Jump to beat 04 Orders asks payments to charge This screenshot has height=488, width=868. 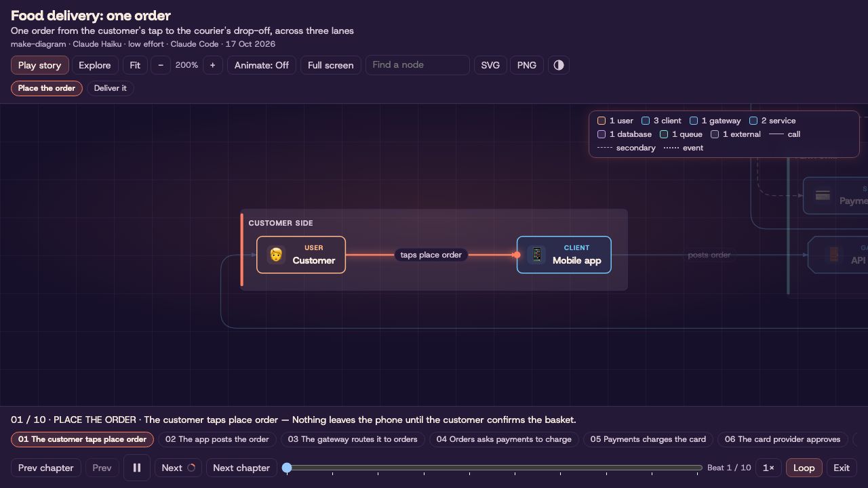504,439
